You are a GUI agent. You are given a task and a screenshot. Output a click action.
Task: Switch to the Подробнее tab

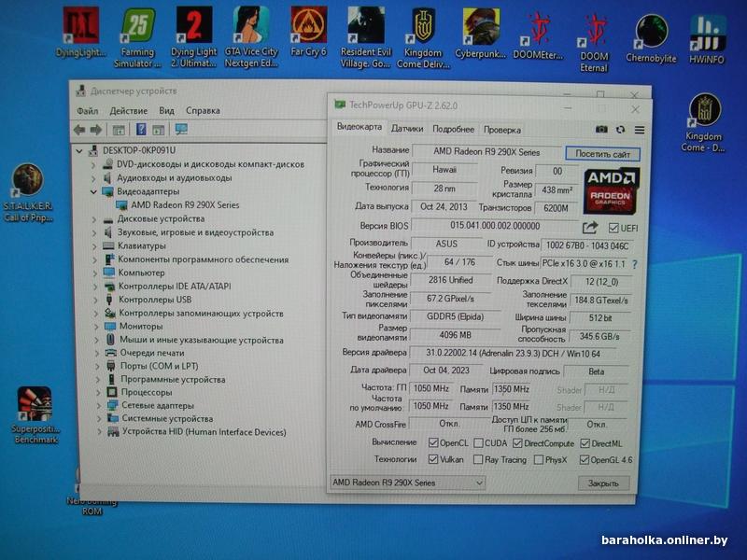(453, 129)
